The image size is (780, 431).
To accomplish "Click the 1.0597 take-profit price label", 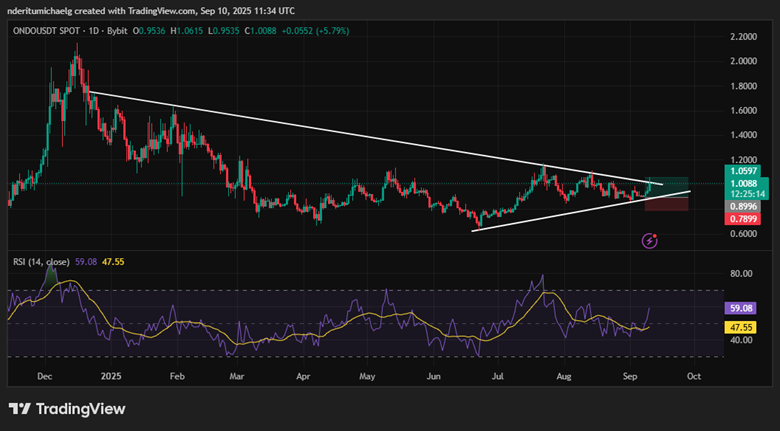I will pyautogui.click(x=743, y=171).
